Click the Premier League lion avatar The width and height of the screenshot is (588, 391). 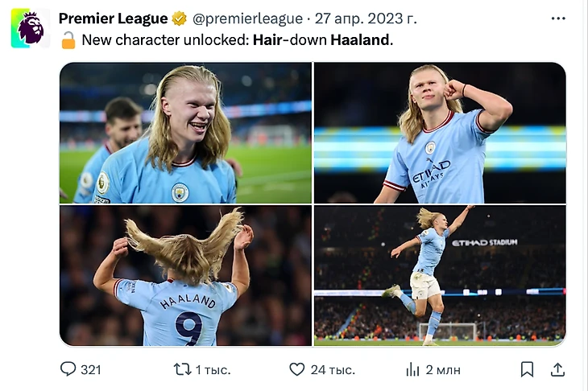pyautogui.click(x=31, y=28)
